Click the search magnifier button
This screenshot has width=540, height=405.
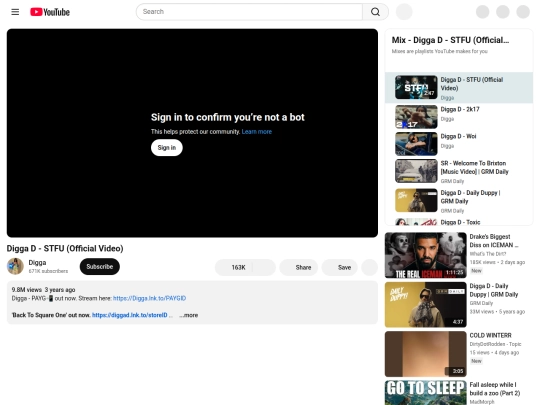(375, 12)
